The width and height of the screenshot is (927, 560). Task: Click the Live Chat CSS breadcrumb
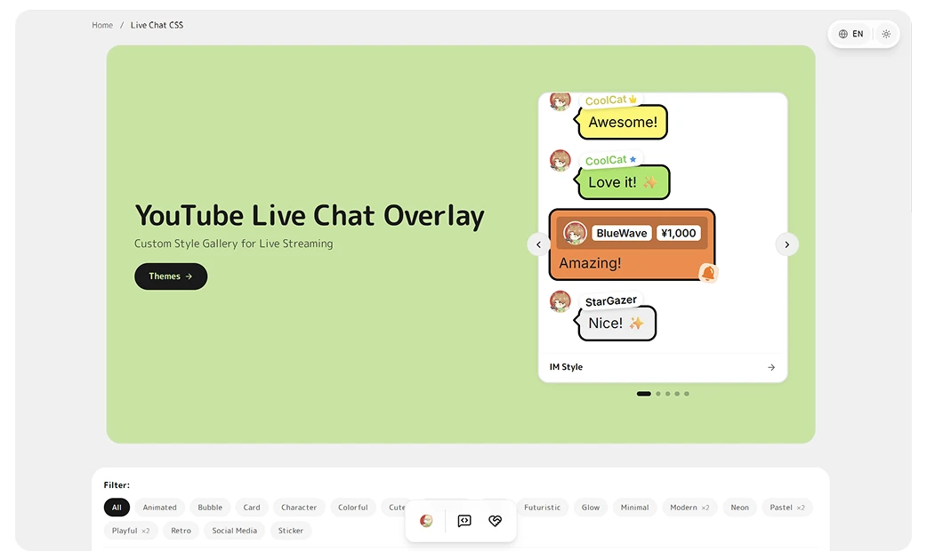pyautogui.click(x=157, y=25)
